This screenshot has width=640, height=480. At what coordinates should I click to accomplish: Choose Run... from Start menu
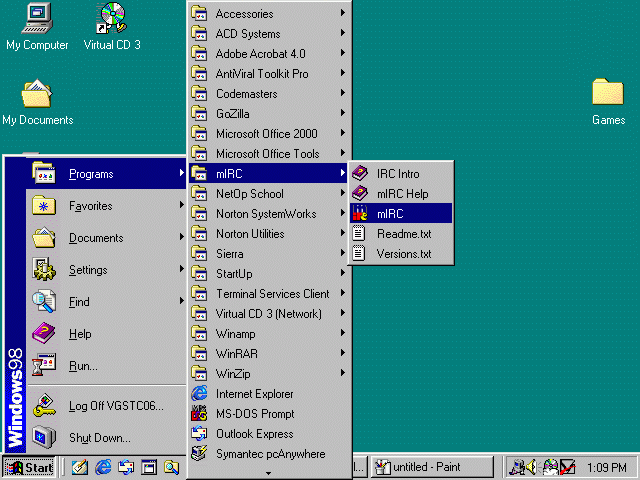coord(107,366)
